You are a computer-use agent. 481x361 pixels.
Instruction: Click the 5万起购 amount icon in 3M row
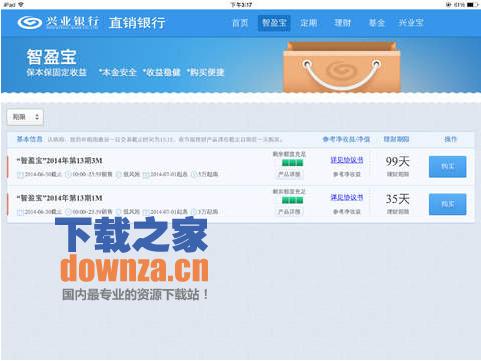(x=194, y=174)
